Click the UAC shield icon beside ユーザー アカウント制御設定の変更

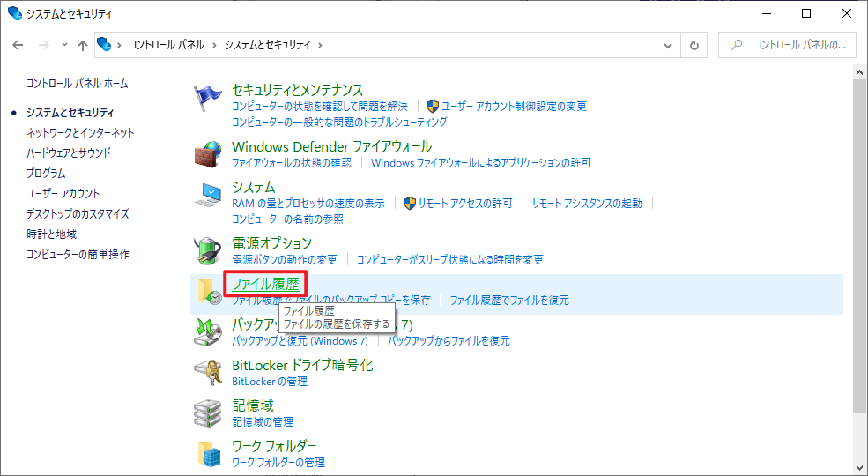pyautogui.click(x=433, y=107)
